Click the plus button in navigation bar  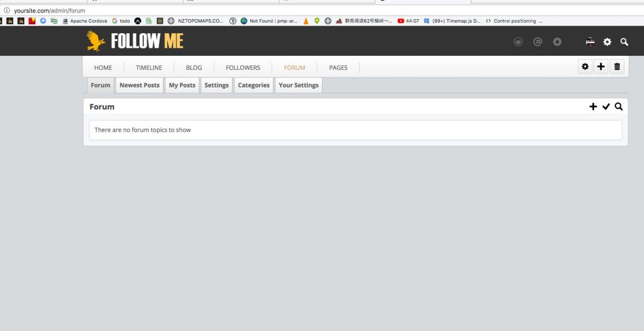pyautogui.click(x=601, y=66)
